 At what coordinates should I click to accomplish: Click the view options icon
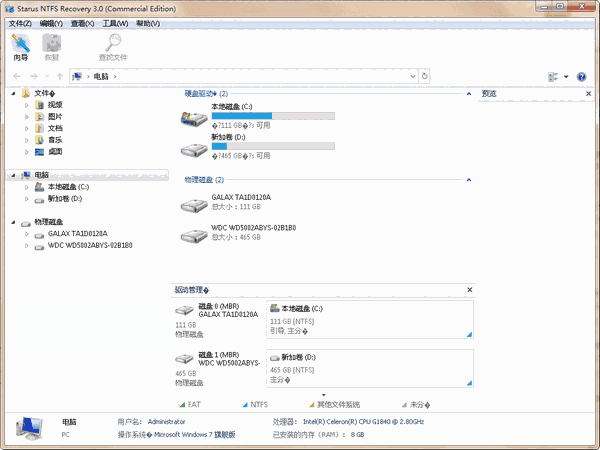click(x=553, y=77)
